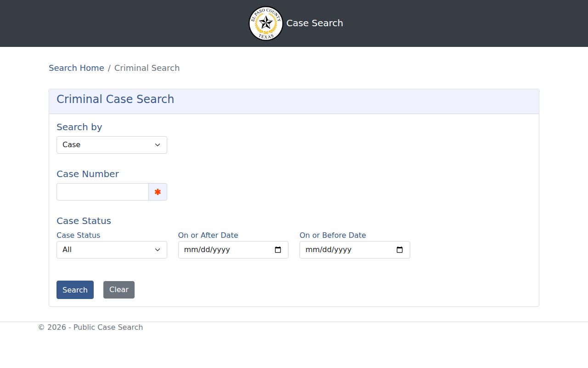Click the blue Search button
The width and height of the screenshot is (588, 368).
click(75, 290)
